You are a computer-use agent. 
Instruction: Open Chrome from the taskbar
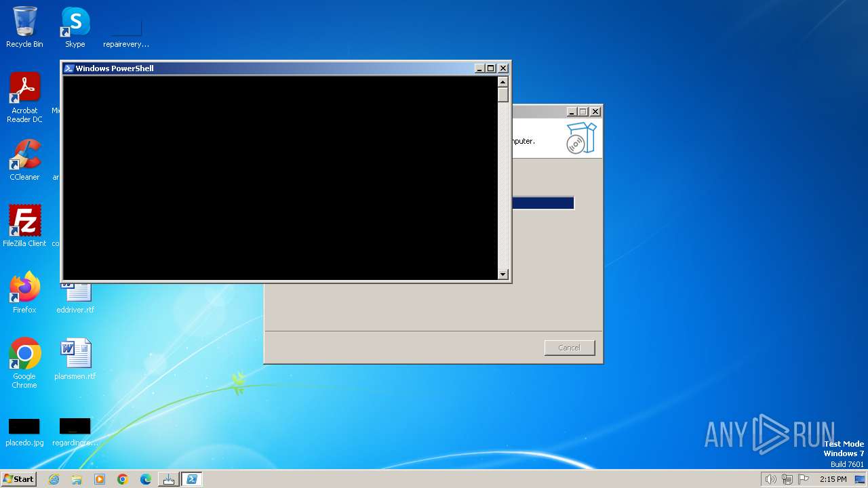point(123,479)
